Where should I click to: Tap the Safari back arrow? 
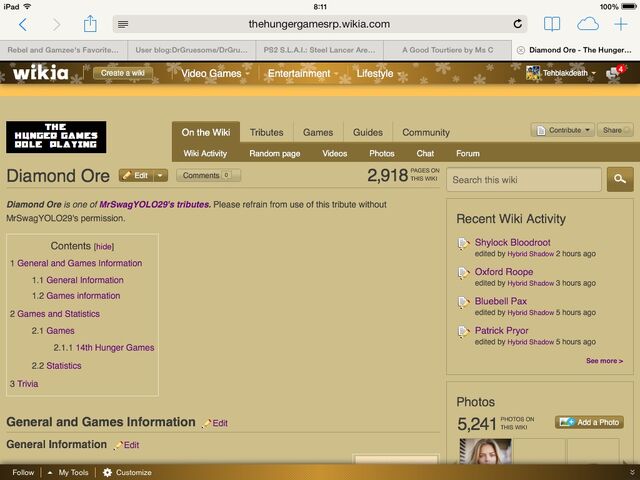pos(23,24)
